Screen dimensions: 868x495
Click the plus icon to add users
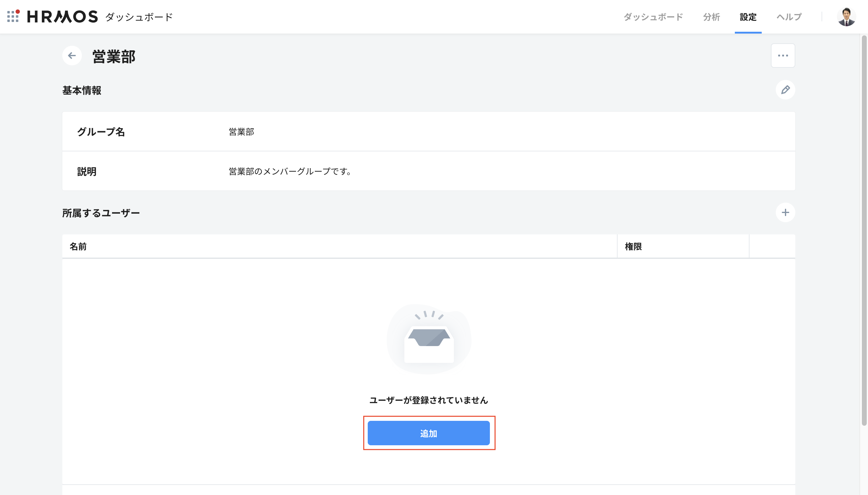coord(785,212)
